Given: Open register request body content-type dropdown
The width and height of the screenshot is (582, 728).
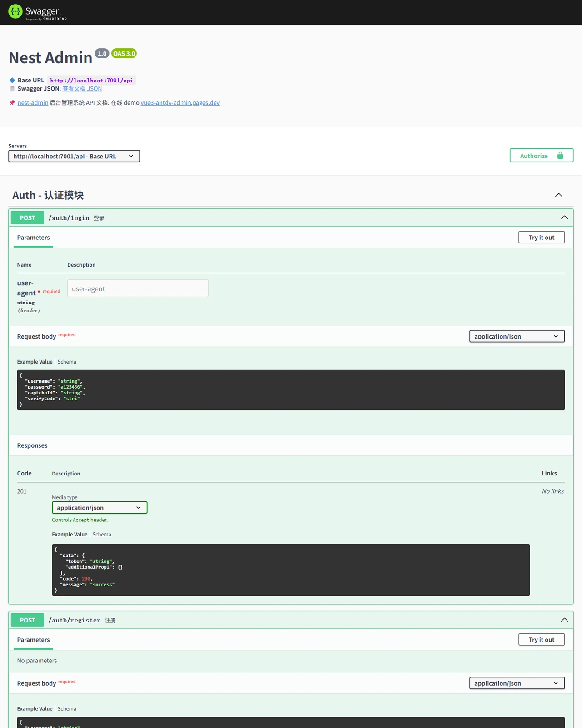Looking at the screenshot, I should click(517, 683).
